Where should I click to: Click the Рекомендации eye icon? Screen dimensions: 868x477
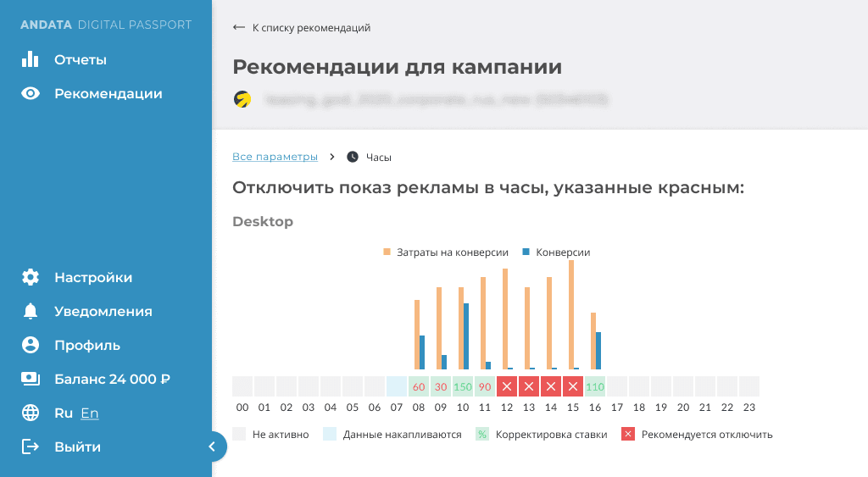30,93
